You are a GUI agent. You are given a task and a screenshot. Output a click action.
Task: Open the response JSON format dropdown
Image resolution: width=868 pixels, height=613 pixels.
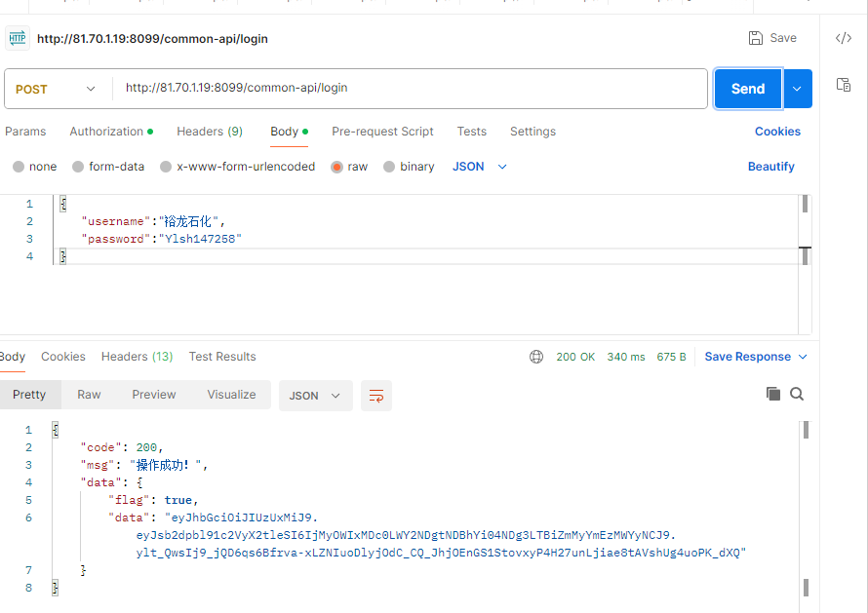coord(316,396)
